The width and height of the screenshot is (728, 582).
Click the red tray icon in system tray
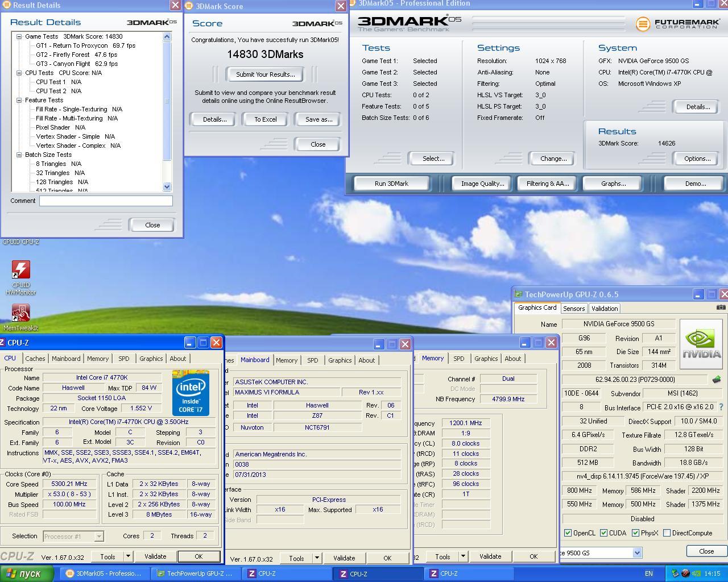685,573
